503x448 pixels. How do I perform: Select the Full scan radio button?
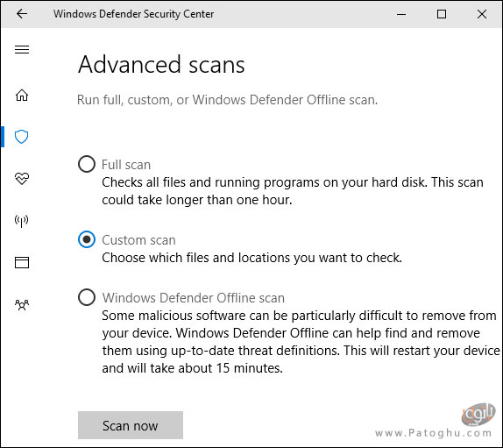click(x=87, y=164)
